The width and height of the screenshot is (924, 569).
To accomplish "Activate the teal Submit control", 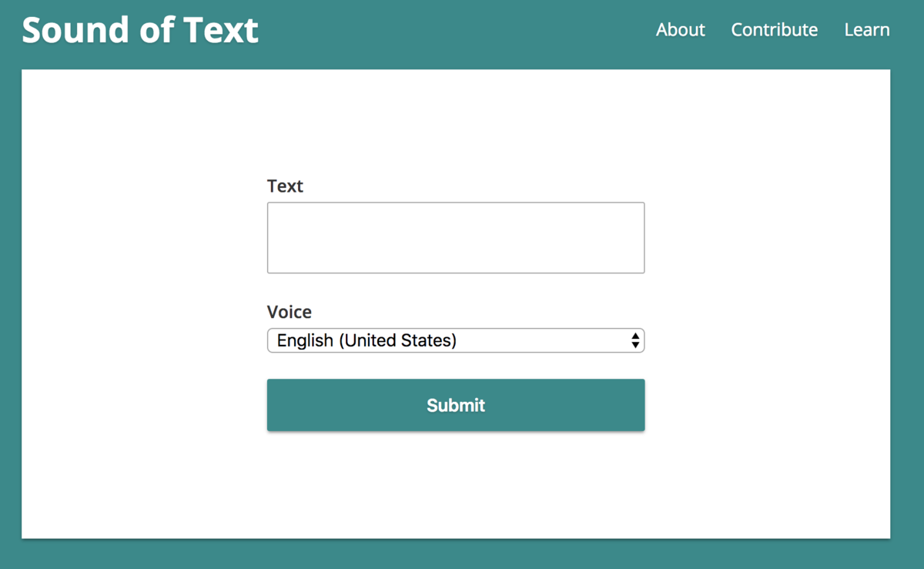I will pyautogui.click(x=456, y=405).
